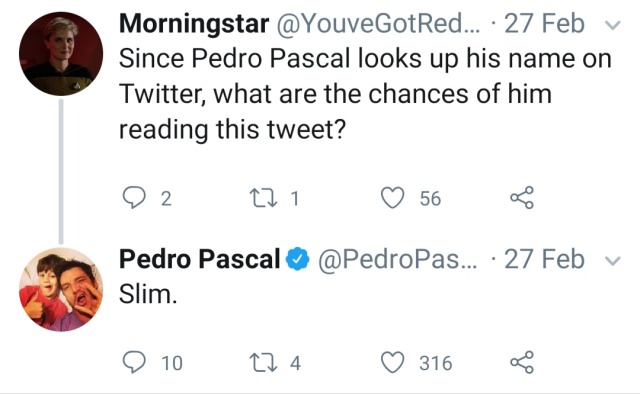Open Pedro Pascal's profile picture
Image resolution: width=640 pixels, height=395 pixels.
tap(61, 289)
